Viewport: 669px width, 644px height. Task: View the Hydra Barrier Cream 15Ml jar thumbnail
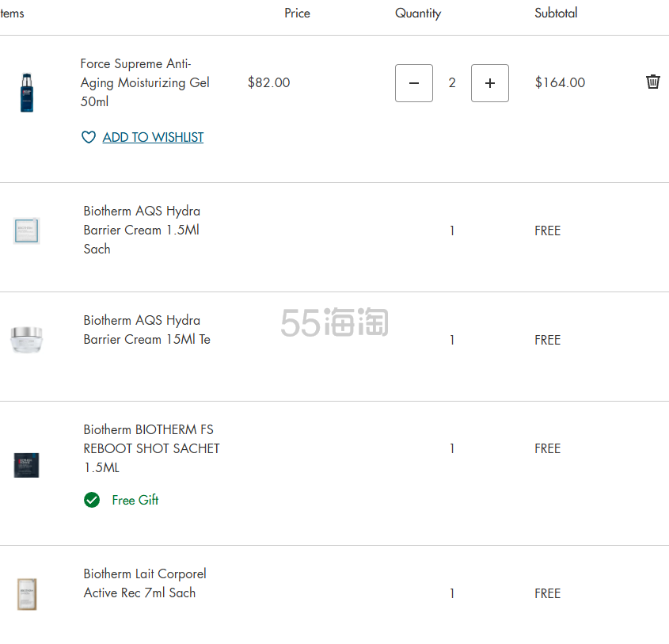(x=26, y=340)
